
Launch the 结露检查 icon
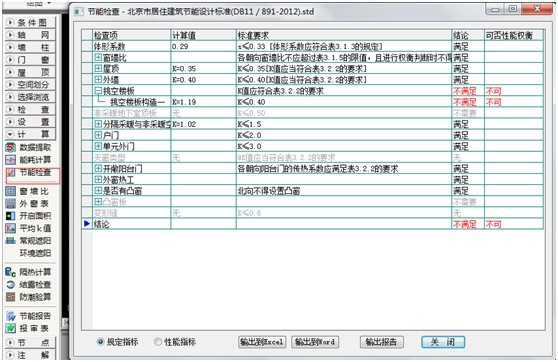tap(11, 285)
